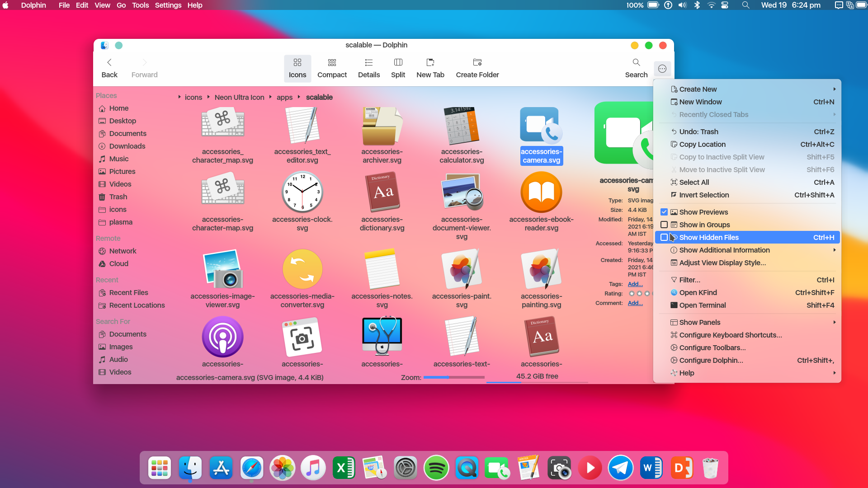The height and width of the screenshot is (488, 868).
Task: Select accessories-clock.svg file icon
Action: 302,192
